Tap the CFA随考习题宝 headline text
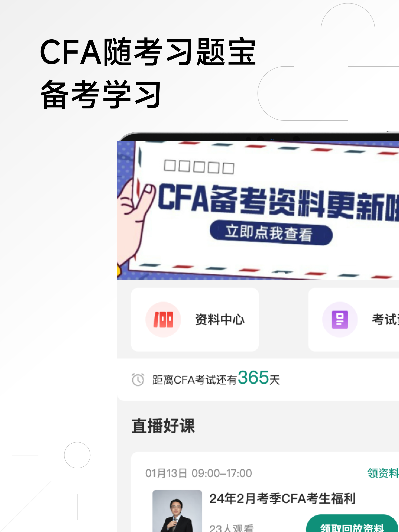399x532 pixels. tap(148, 52)
